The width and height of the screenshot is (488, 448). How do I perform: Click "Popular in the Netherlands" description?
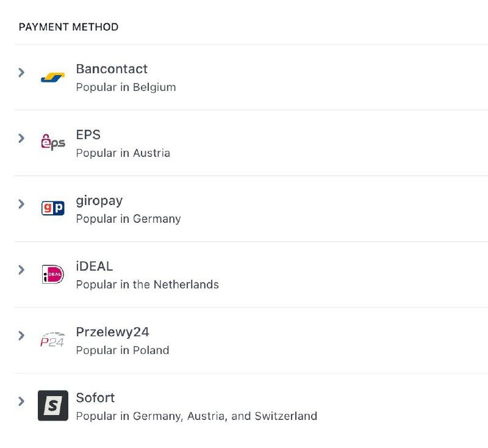tap(147, 284)
